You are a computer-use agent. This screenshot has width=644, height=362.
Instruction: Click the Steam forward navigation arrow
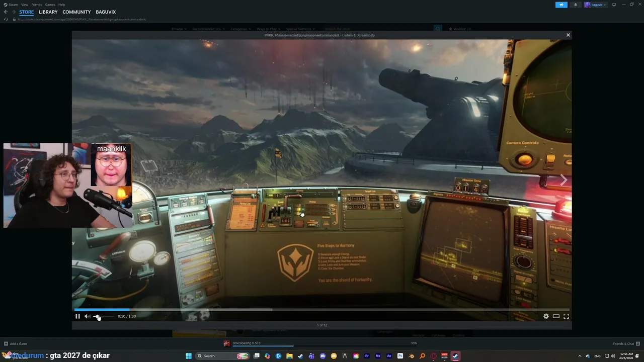[x=14, y=12]
